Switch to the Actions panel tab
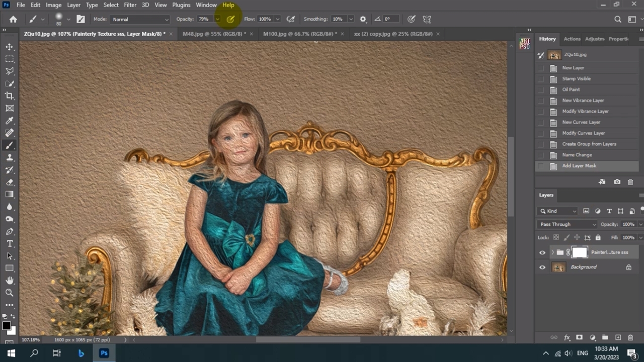644x362 pixels. (x=572, y=39)
